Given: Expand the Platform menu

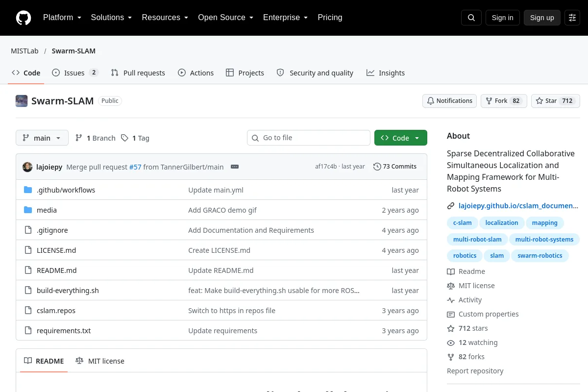Looking at the screenshot, I should point(62,18).
